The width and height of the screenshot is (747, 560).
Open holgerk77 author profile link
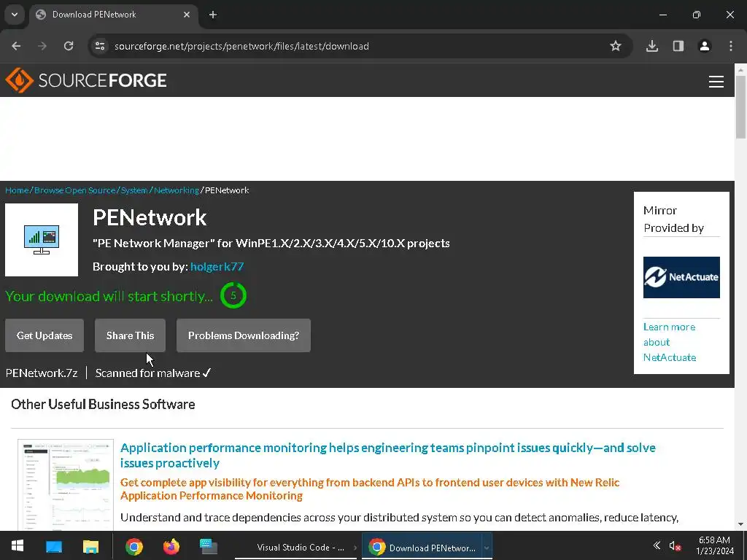(217, 267)
